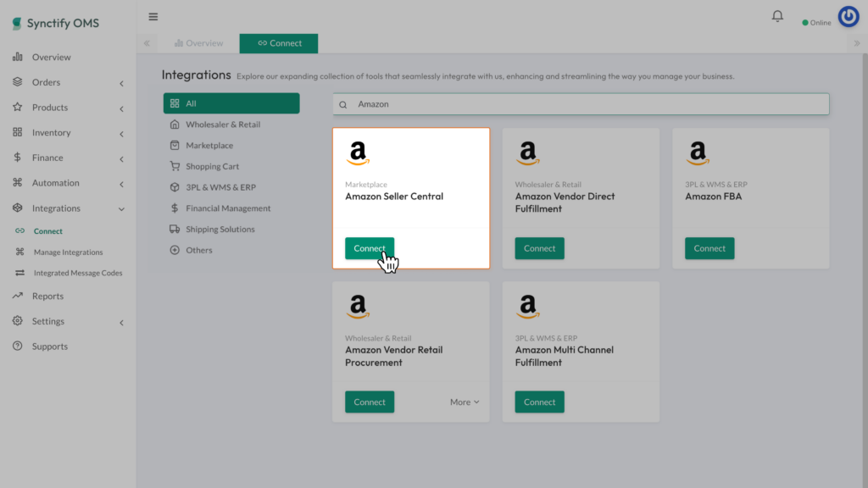Open the notifications bell

point(777,16)
